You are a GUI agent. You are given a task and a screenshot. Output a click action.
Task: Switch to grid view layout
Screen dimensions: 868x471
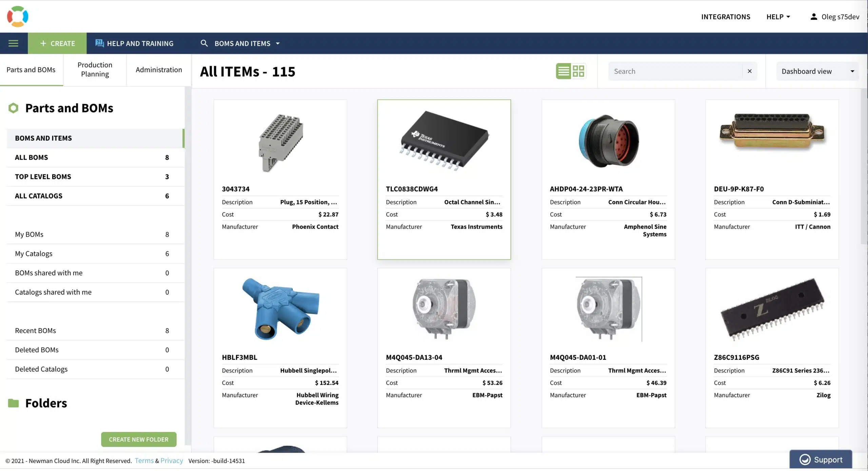578,71
